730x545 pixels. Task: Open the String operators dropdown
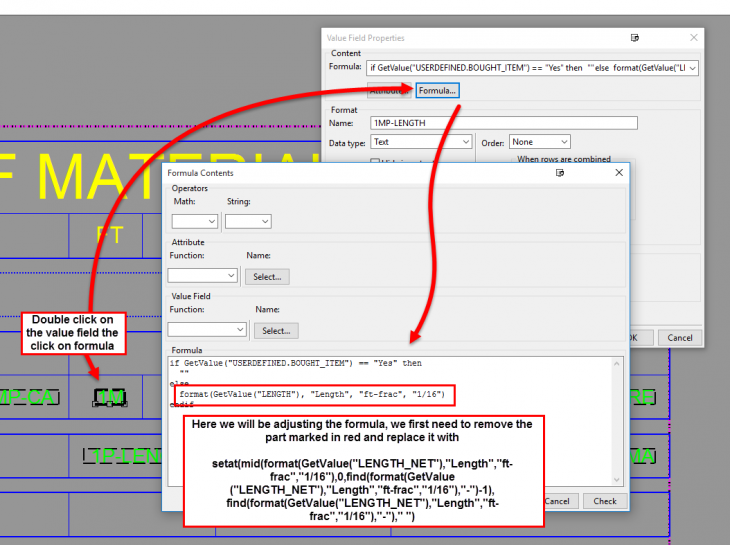pyautogui.click(x=247, y=221)
